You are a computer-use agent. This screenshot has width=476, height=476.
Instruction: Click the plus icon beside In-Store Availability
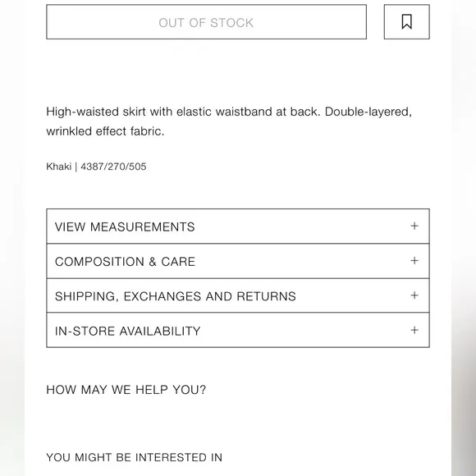(414, 330)
